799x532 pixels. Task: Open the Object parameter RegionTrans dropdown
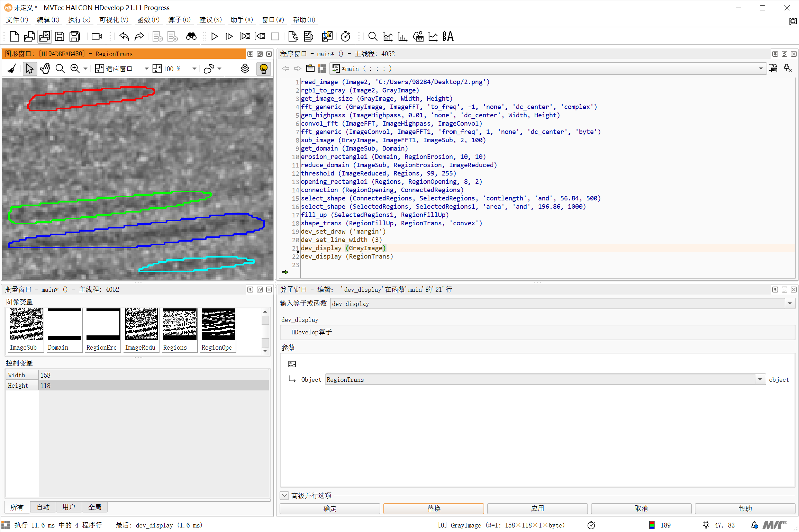pos(760,379)
